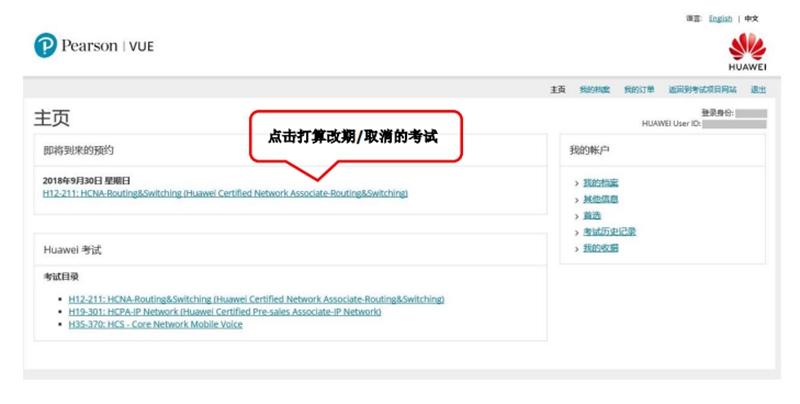
Task: Open 我的档案 in the 我的帐户 panel
Action: [x=601, y=183]
